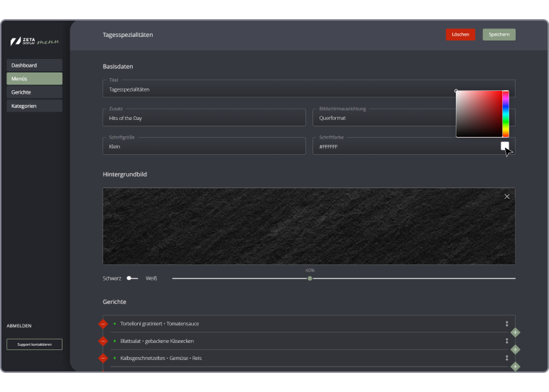Select the Menüs sidebar item

pos(34,79)
